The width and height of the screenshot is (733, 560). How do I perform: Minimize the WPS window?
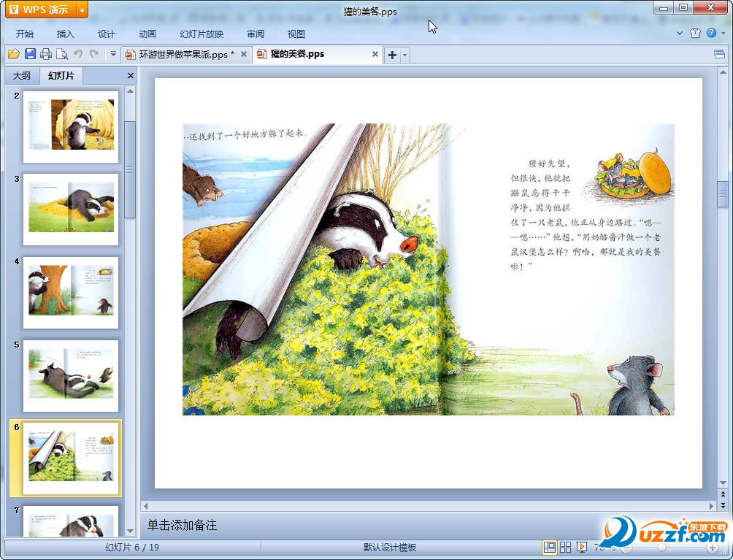click(664, 8)
